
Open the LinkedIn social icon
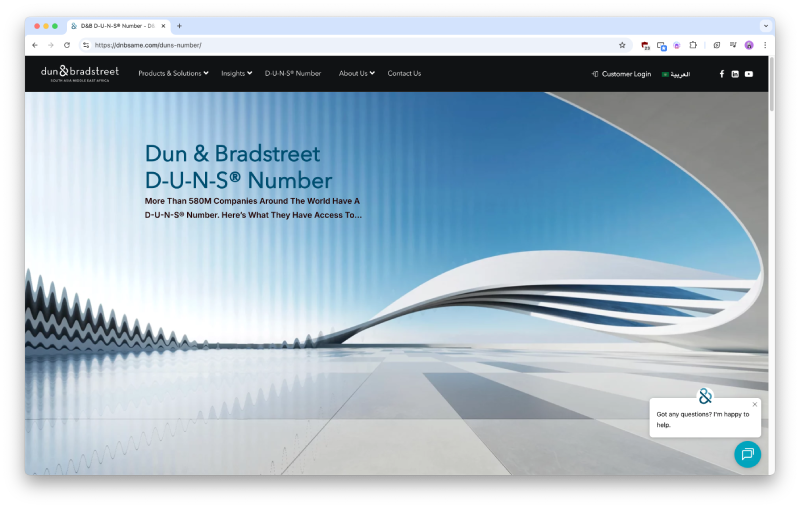(x=735, y=74)
